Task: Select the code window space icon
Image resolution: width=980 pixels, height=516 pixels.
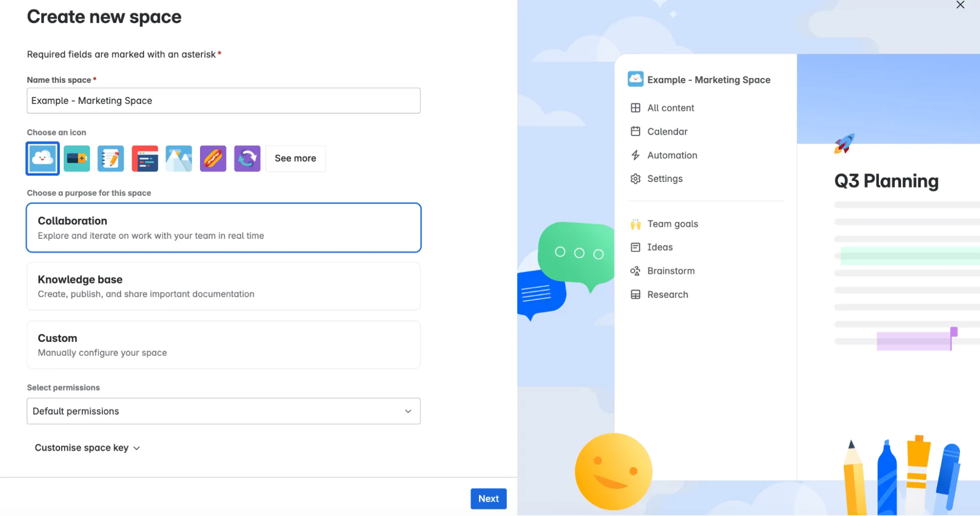Action: tap(145, 158)
